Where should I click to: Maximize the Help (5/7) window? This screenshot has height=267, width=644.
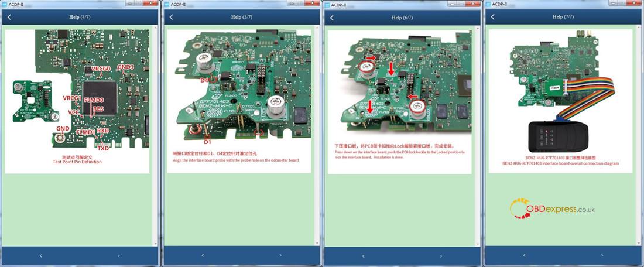click(x=300, y=4)
